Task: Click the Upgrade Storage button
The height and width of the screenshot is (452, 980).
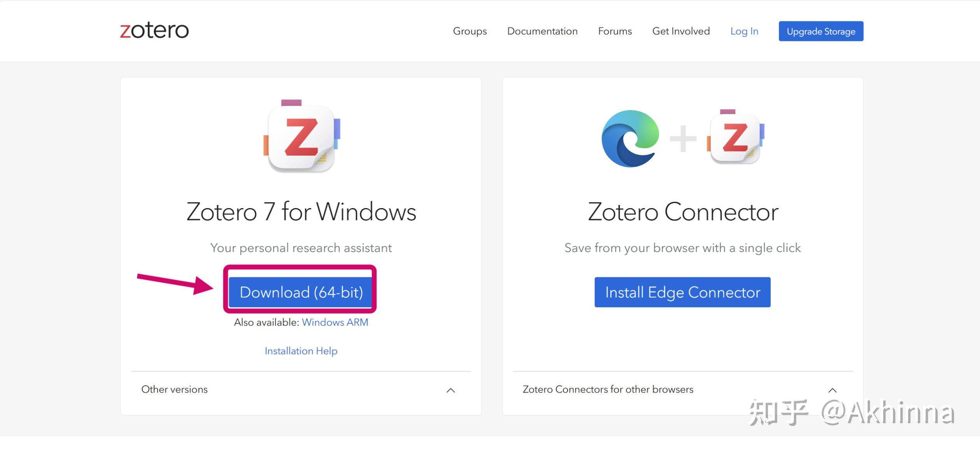Action: (x=820, y=31)
